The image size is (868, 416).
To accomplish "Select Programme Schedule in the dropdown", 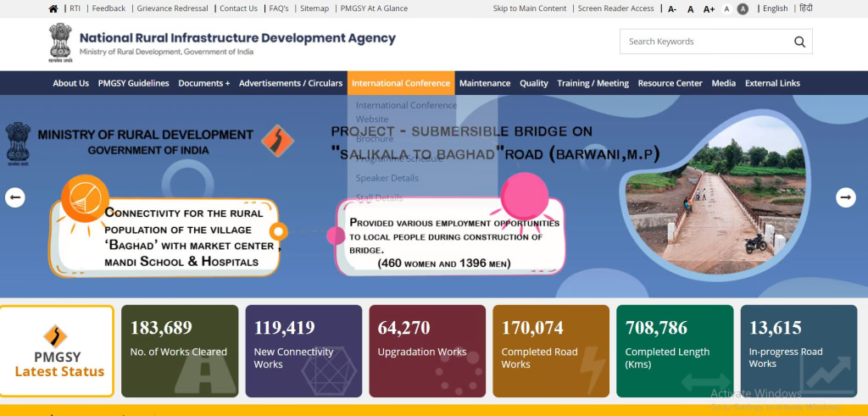I will [399, 158].
